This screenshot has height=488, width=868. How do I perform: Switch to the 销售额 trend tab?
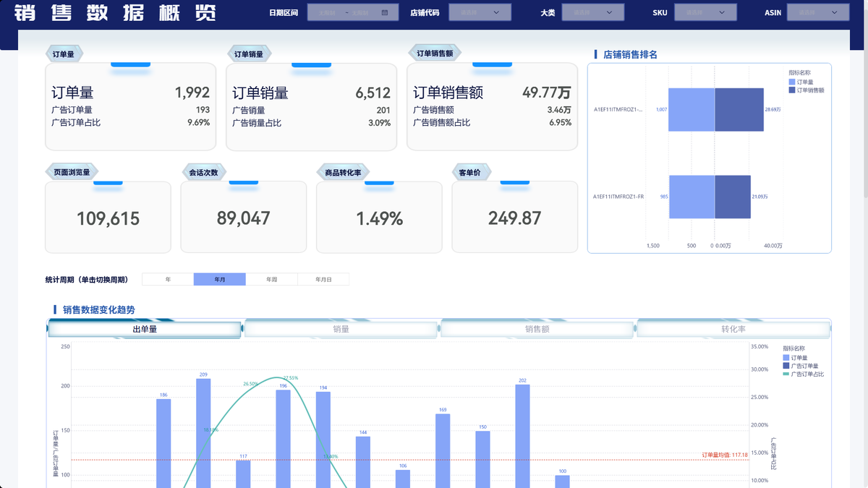[537, 329]
